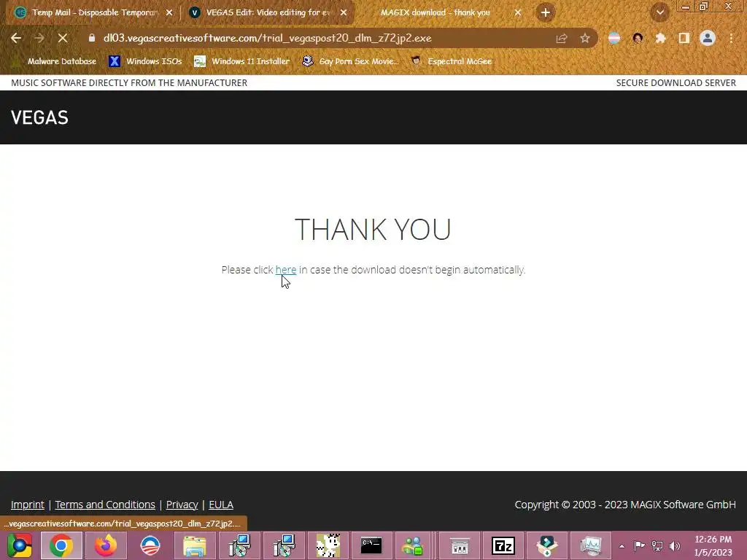Open the network tray icon

657,545
